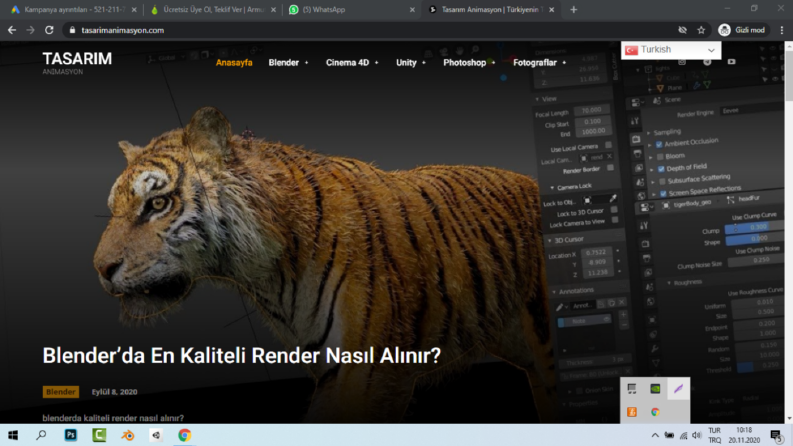Open the notification center with 5 alerts
Screen dimensions: 793x446
pos(776,435)
